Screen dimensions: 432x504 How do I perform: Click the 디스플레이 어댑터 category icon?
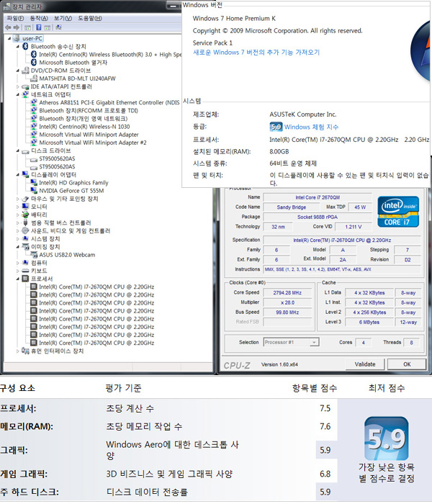[25, 174]
